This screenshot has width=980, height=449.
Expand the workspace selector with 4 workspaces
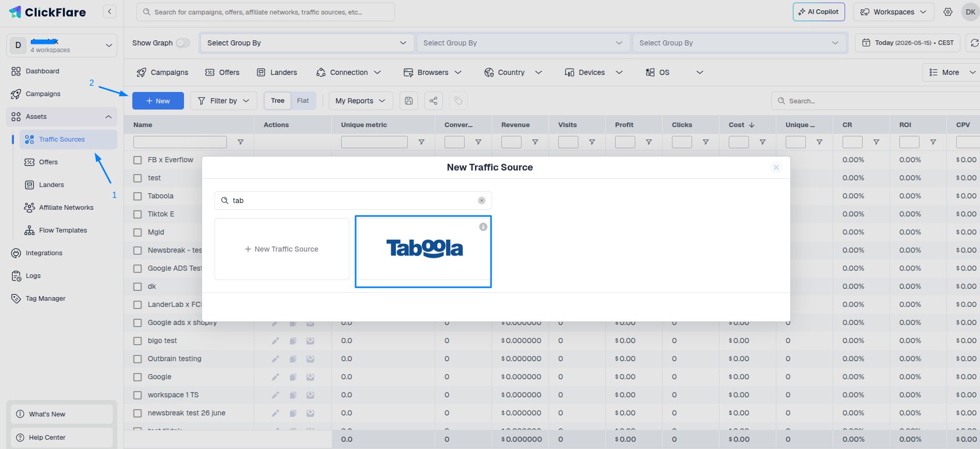tap(62, 45)
